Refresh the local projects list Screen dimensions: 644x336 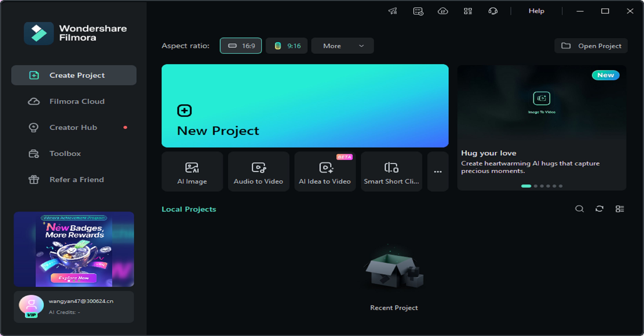600,209
